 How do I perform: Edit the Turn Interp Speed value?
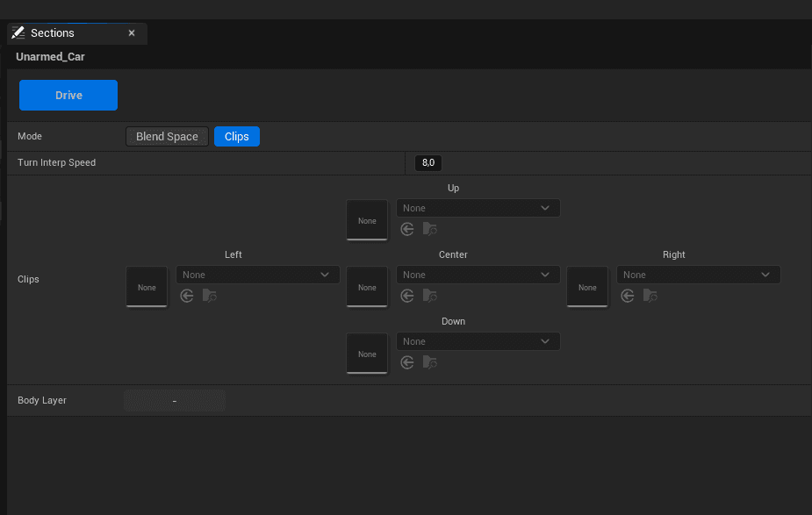(428, 163)
